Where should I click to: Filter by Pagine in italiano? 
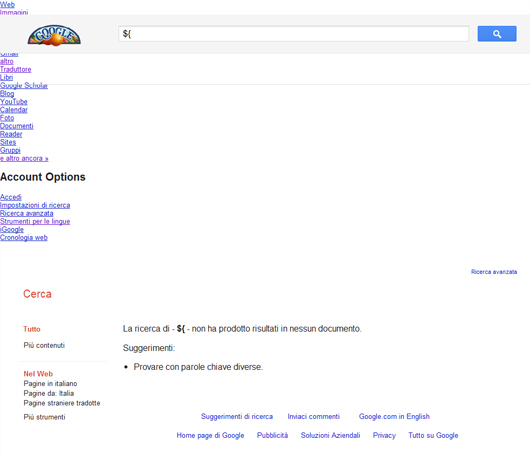click(50, 384)
